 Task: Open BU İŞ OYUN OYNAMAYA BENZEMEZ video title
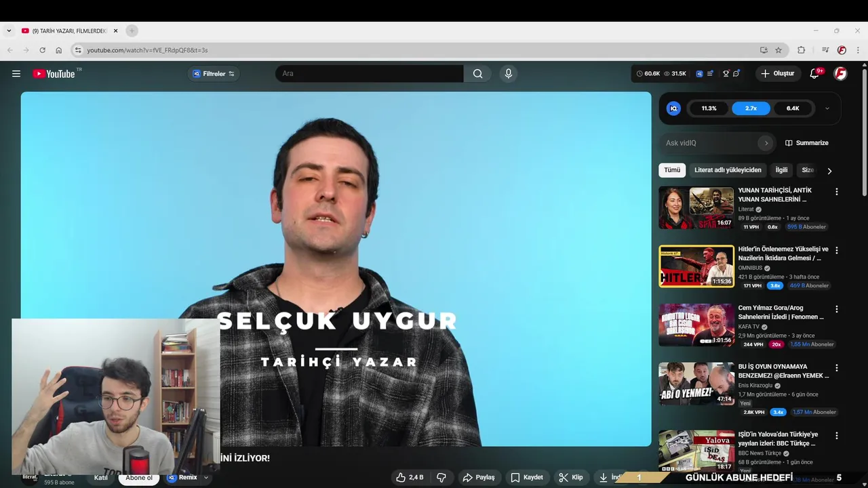tap(783, 371)
